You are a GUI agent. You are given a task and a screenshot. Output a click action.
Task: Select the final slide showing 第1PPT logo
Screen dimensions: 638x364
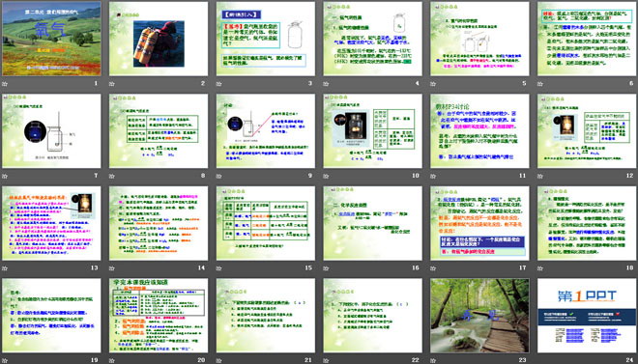pyautogui.click(x=587, y=316)
